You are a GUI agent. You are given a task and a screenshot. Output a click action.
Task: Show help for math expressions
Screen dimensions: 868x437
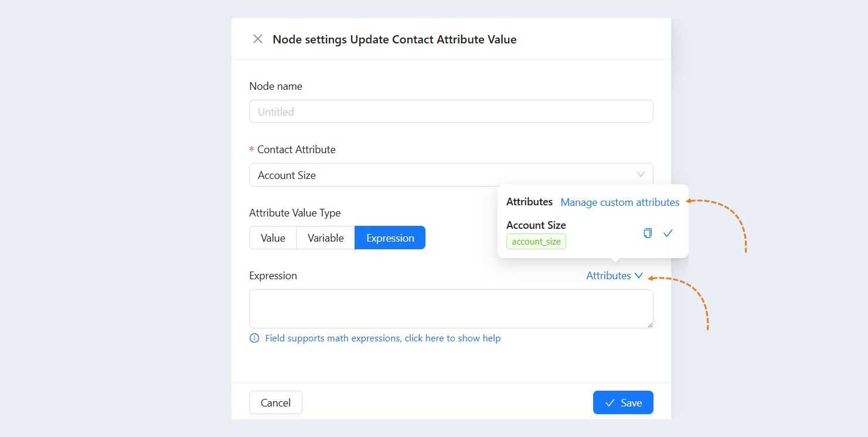(x=383, y=338)
